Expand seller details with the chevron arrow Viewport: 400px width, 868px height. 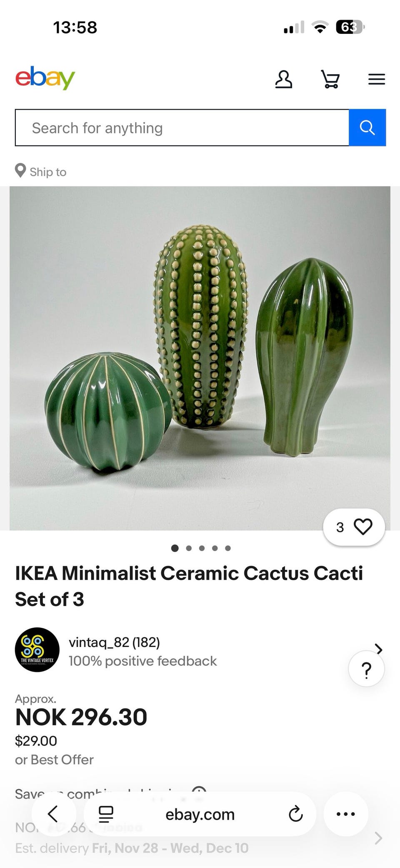(x=378, y=649)
